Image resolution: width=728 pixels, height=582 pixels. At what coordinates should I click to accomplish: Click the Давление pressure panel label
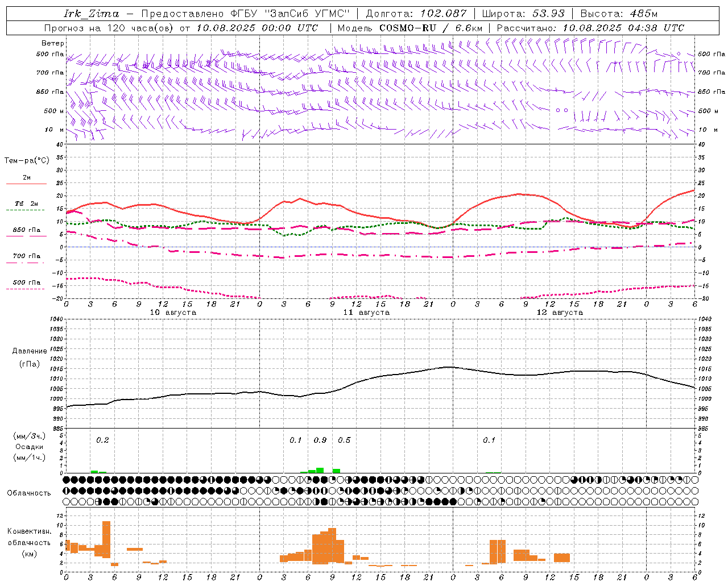point(30,351)
